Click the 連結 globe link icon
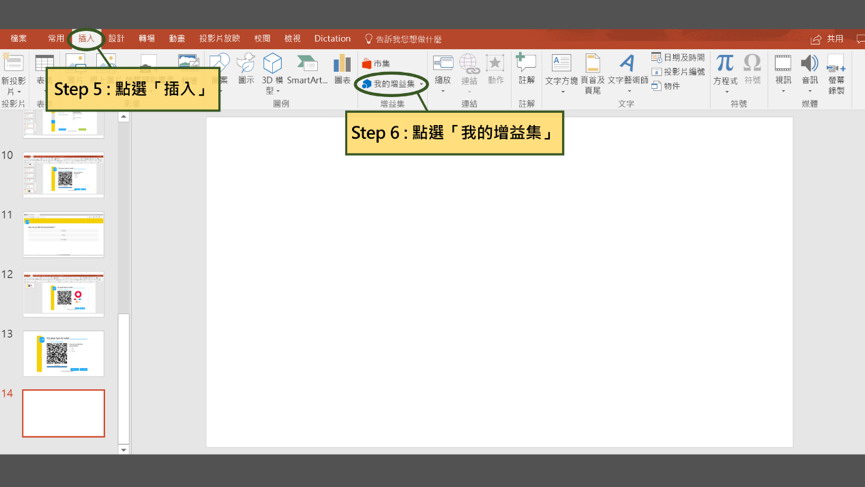The width and height of the screenshot is (865, 487). [469, 64]
